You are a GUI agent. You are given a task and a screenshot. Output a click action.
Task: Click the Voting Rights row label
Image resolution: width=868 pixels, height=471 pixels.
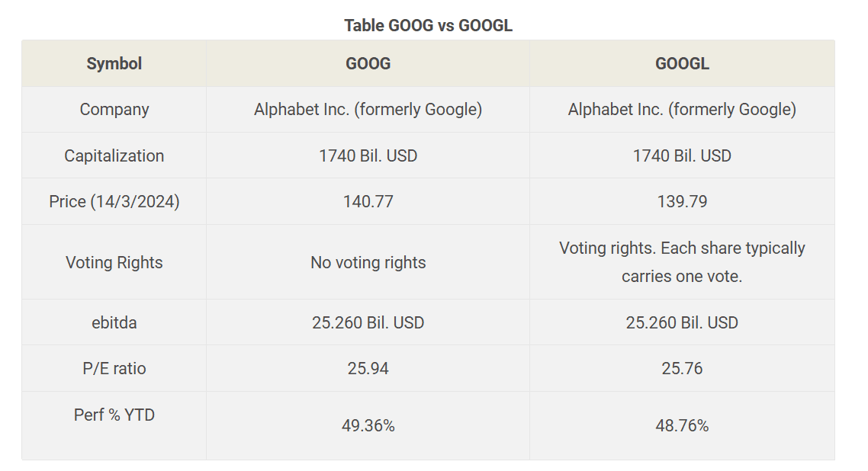[114, 262]
